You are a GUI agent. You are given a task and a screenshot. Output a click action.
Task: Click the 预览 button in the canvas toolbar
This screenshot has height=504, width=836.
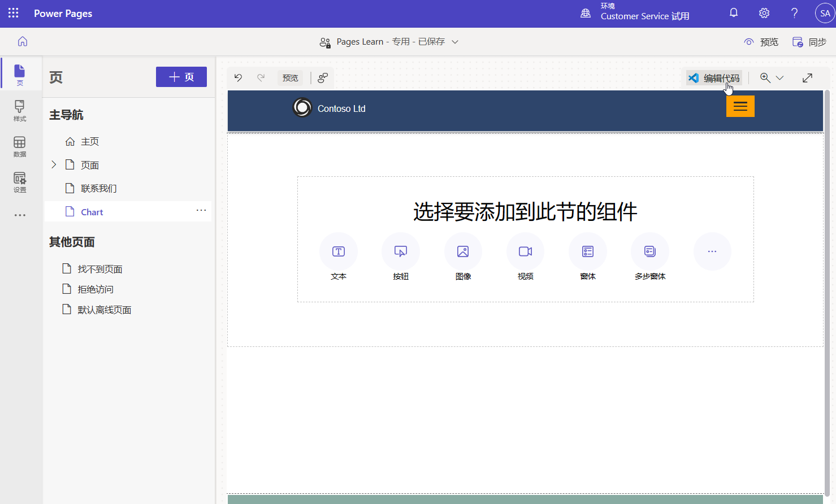291,78
